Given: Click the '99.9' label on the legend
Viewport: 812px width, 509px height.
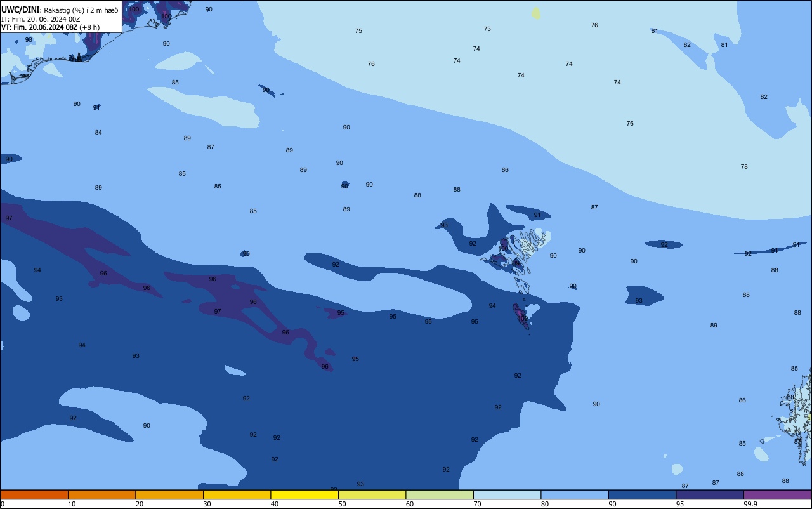Looking at the screenshot, I should point(750,504).
